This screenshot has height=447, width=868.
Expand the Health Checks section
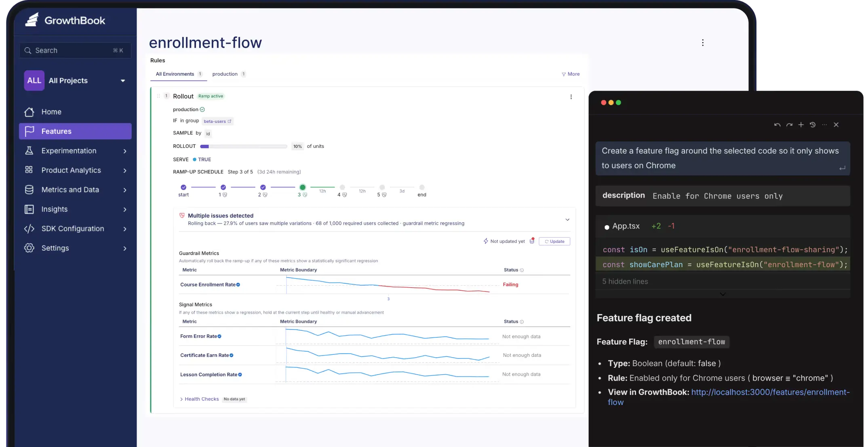[199, 399]
